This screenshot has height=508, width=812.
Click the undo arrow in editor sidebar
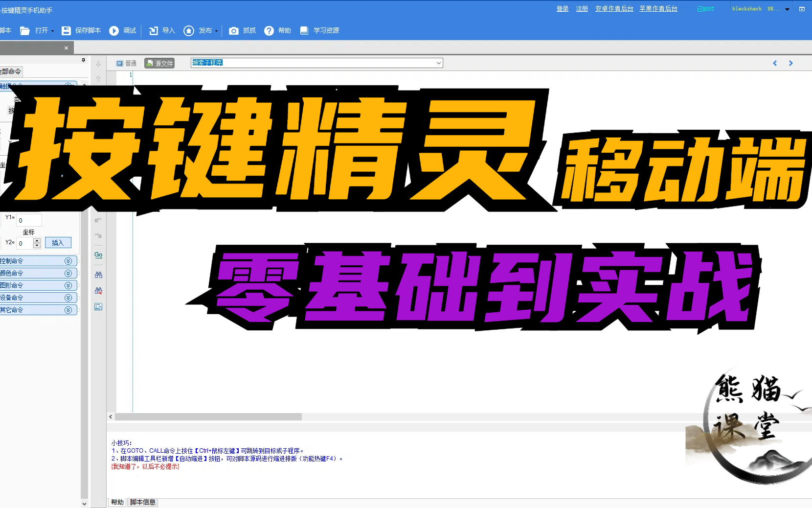click(98, 220)
